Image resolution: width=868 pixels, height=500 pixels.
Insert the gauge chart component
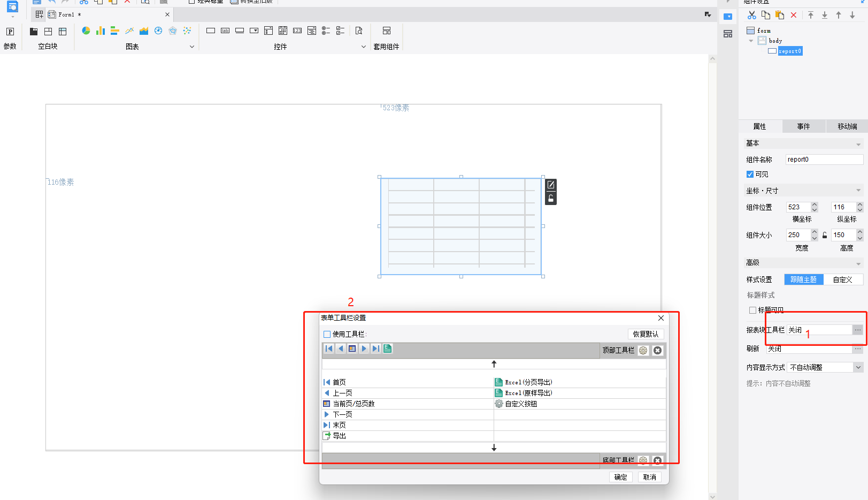[x=158, y=31]
